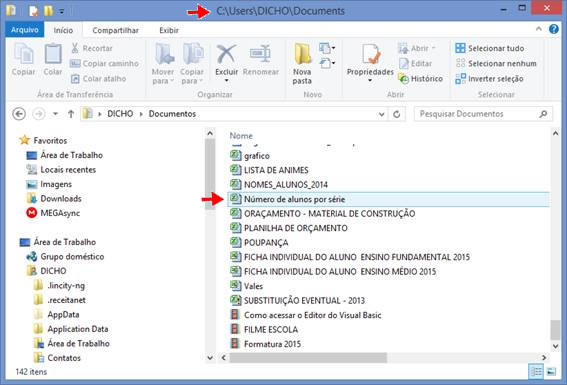567x385 pixels.
Task: Open the Fácil acesso dropdown icon
Action: pos(327,63)
